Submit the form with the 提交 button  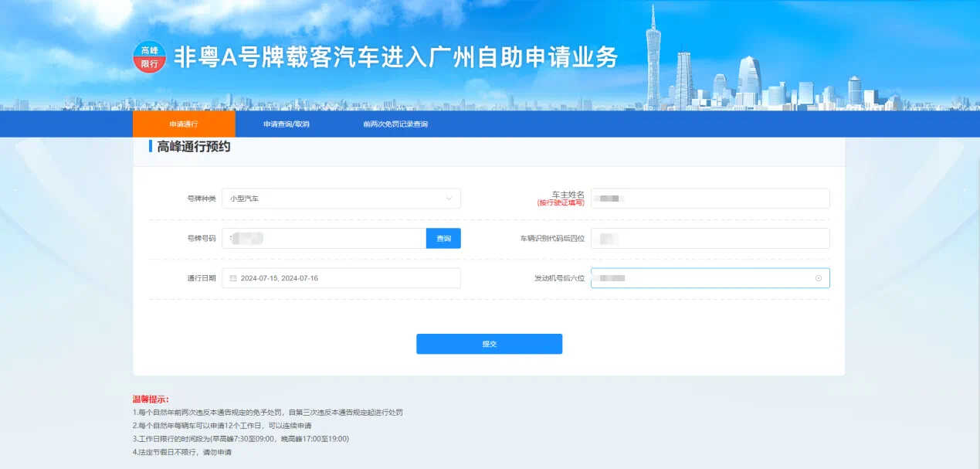[x=489, y=344]
